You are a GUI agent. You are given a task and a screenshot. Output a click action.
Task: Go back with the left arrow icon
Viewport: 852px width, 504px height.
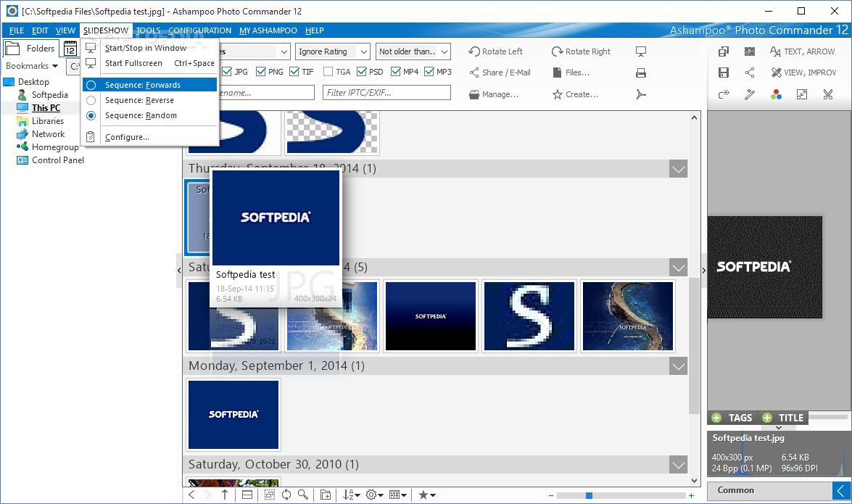click(192, 495)
